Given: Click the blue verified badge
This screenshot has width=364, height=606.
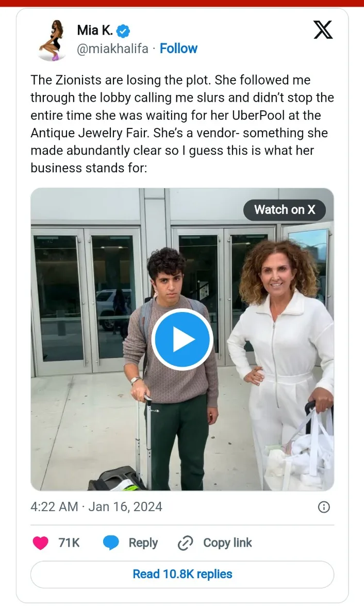Looking at the screenshot, I should pyautogui.click(x=123, y=31).
